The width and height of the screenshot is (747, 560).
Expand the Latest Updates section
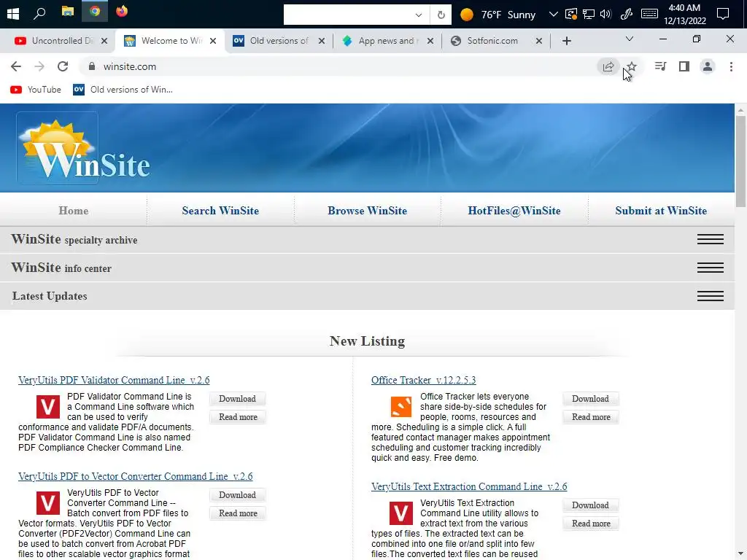click(x=711, y=296)
